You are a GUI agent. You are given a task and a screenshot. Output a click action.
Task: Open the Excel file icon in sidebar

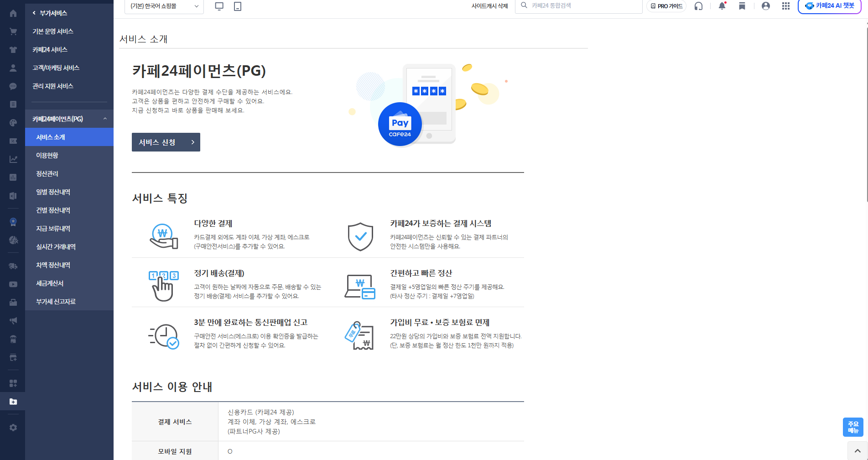point(13,196)
